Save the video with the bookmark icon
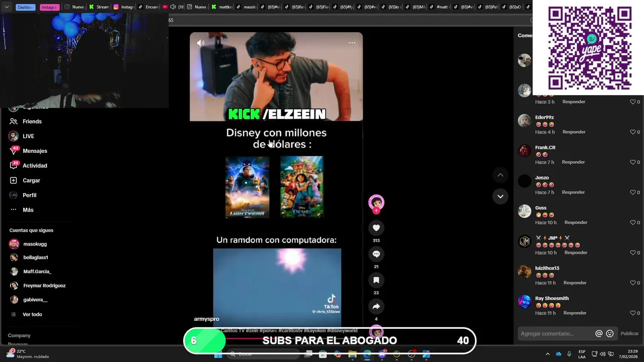This screenshot has height=362, width=644. (x=376, y=280)
